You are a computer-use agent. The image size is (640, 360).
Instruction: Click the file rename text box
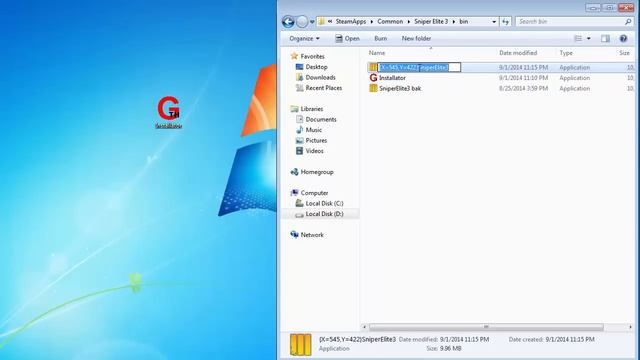(419, 67)
